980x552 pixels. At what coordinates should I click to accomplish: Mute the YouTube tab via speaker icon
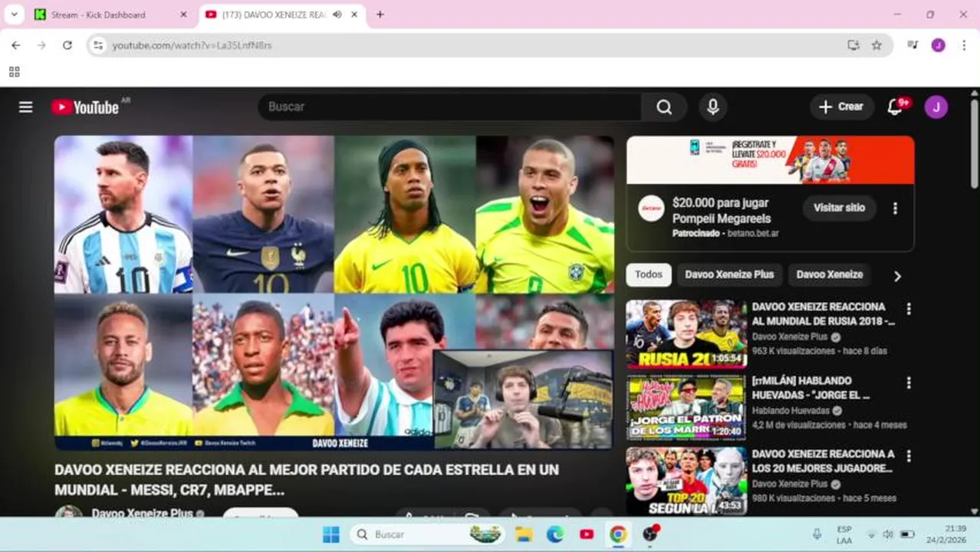pyautogui.click(x=337, y=15)
